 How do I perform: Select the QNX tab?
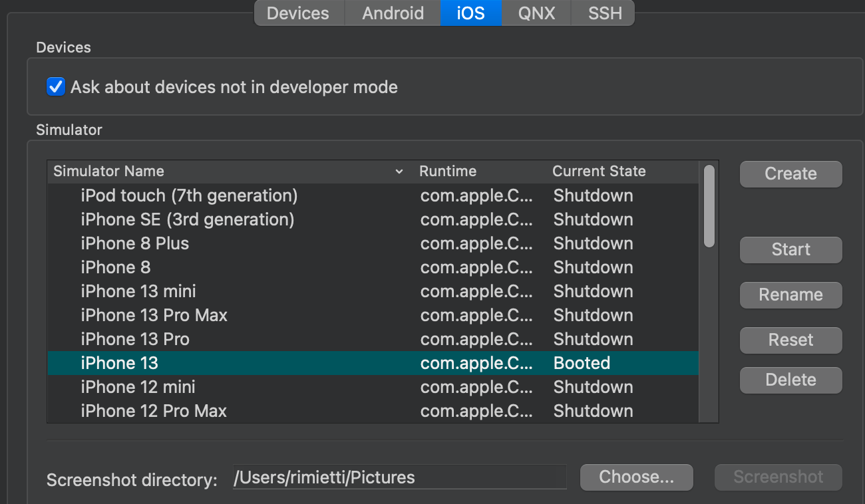pos(536,13)
